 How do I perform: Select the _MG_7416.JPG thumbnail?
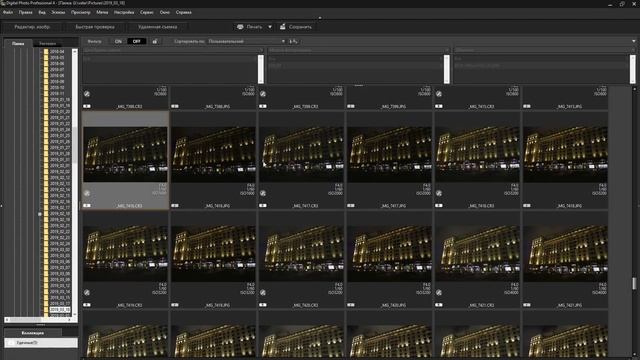click(x=213, y=154)
